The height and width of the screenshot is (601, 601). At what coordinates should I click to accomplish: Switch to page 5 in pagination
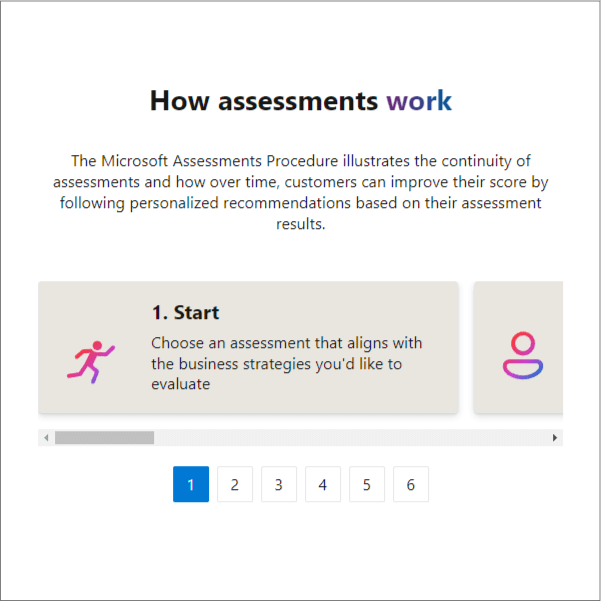367,485
